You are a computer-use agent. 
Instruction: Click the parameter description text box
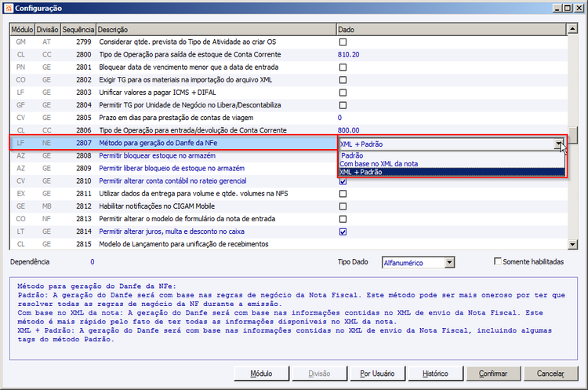click(294, 319)
